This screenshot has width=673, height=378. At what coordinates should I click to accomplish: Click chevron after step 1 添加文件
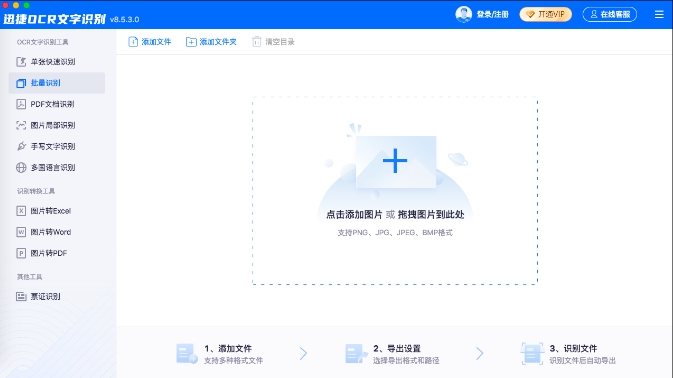303,354
